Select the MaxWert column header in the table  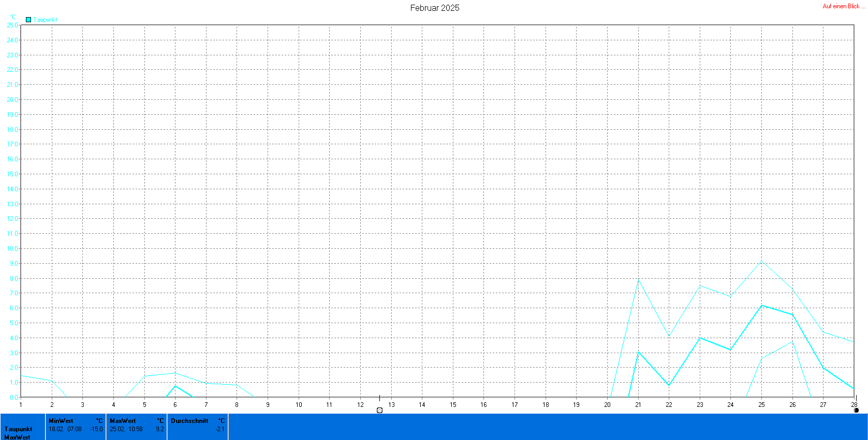[123, 421]
